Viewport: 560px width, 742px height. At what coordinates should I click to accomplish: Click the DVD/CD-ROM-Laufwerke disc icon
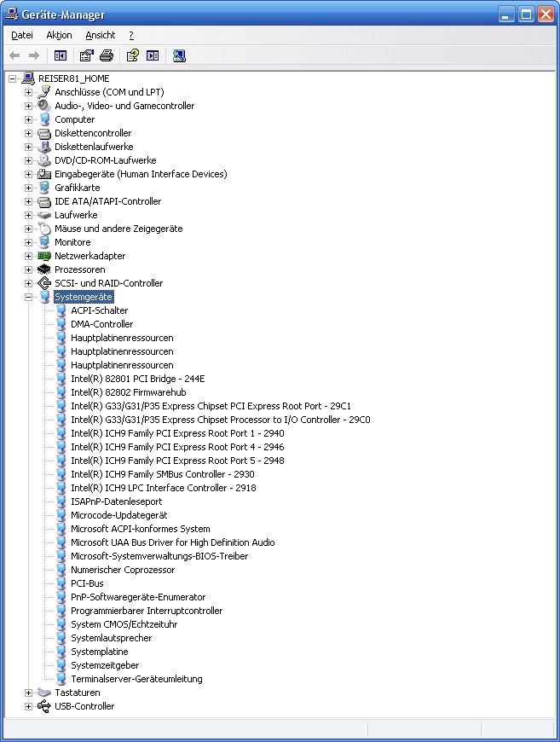coord(44,160)
